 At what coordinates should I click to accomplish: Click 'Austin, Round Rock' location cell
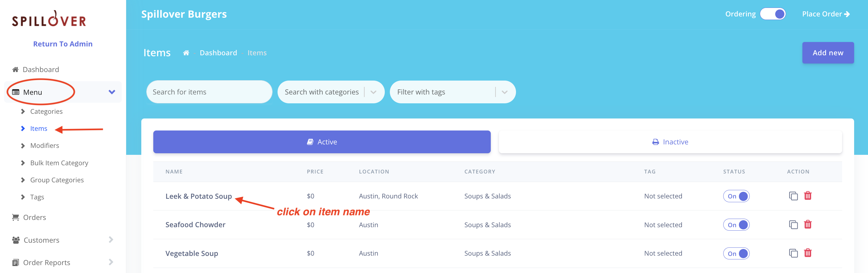pyautogui.click(x=388, y=196)
